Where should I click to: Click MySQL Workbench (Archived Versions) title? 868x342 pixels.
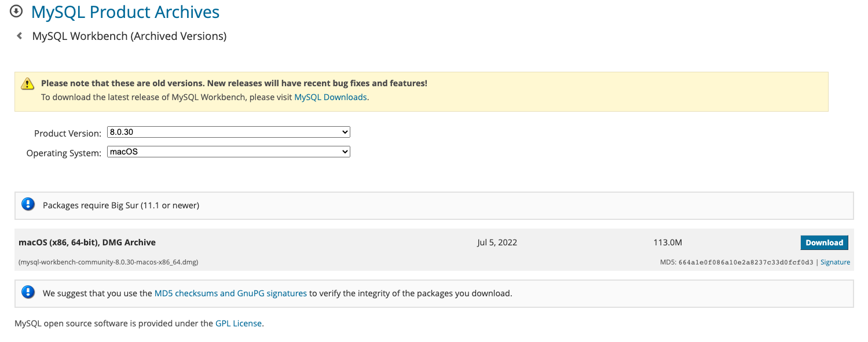tap(129, 36)
